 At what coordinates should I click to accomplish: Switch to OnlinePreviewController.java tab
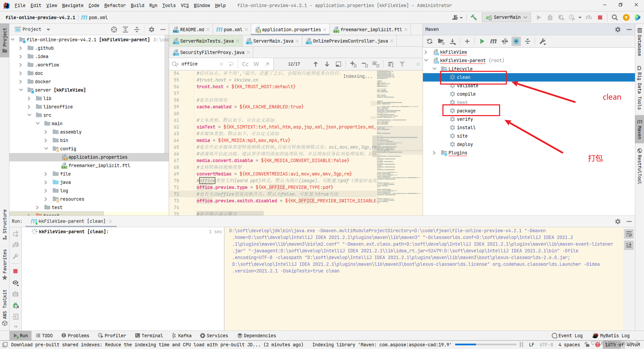(x=350, y=41)
